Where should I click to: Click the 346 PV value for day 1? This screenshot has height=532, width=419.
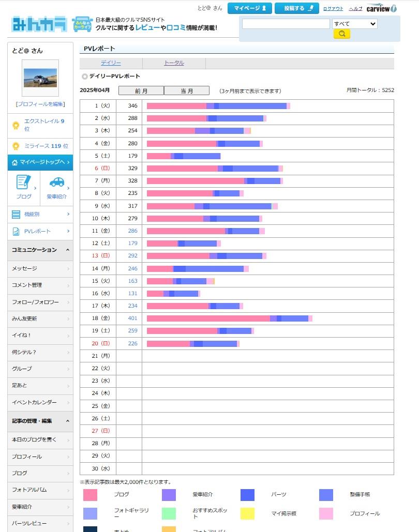[x=133, y=105]
